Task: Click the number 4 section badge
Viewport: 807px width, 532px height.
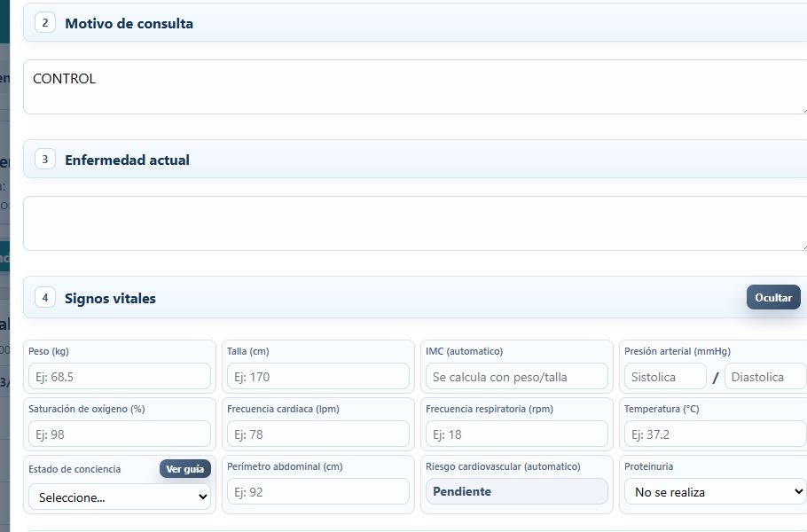Action: (45, 297)
